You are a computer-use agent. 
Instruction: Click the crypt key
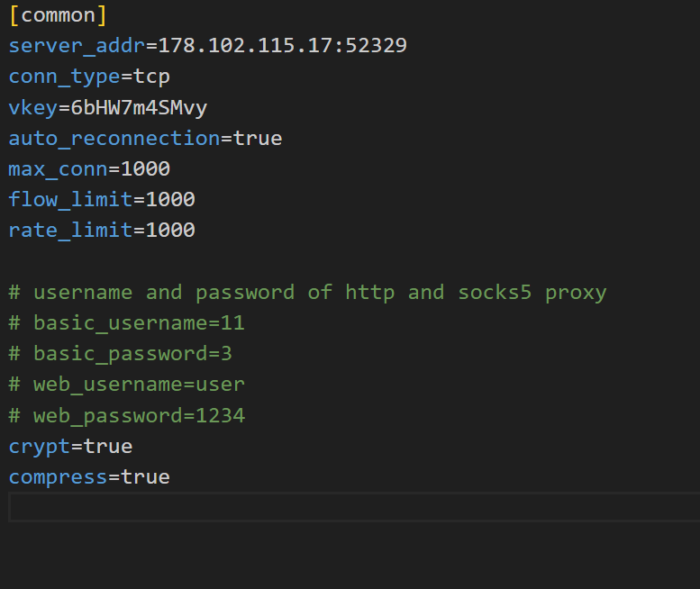[39, 446]
